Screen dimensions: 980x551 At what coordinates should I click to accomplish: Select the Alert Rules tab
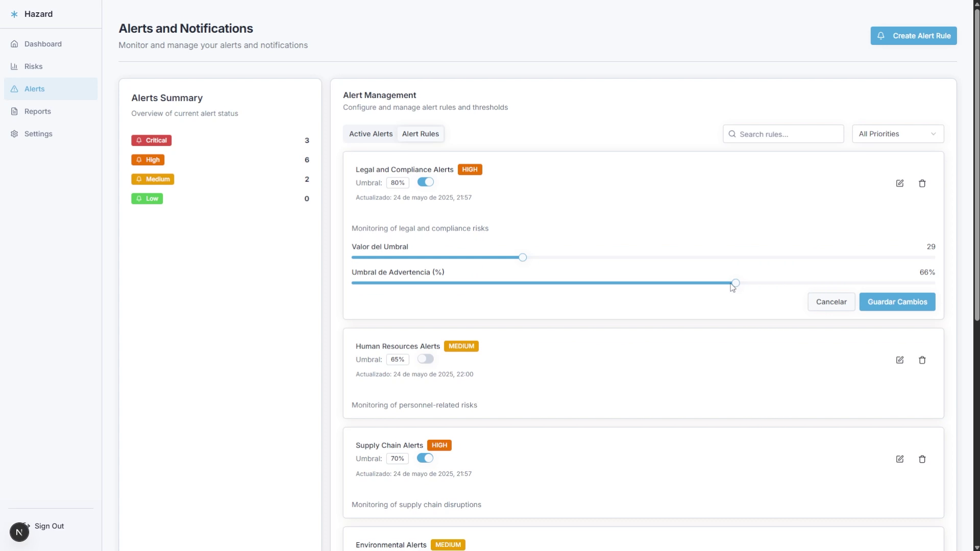(420, 134)
